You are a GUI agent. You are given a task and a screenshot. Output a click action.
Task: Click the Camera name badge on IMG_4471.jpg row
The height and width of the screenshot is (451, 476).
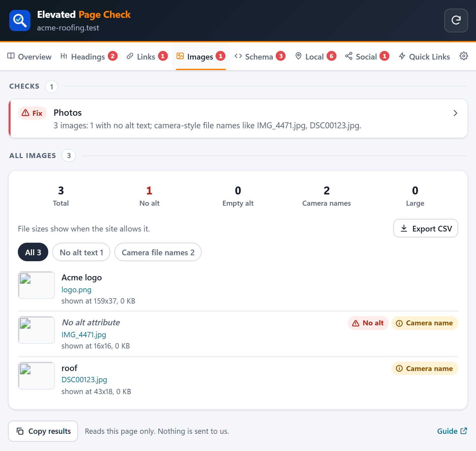[x=425, y=323]
